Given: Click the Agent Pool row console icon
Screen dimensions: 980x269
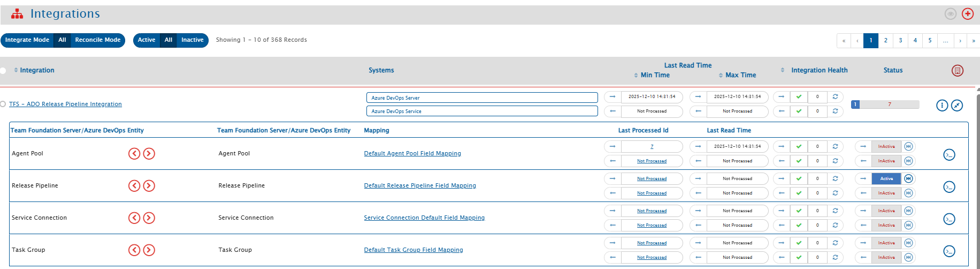Looking at the screenshot, I should tap(949, 155).
